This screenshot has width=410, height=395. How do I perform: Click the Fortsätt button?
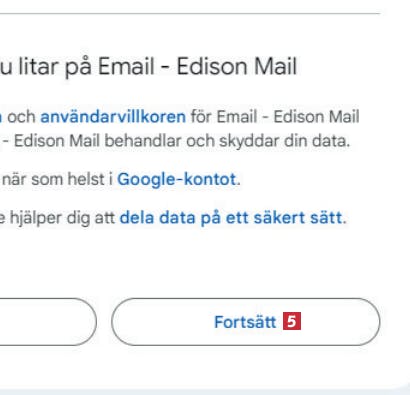(x=246, y=322)
